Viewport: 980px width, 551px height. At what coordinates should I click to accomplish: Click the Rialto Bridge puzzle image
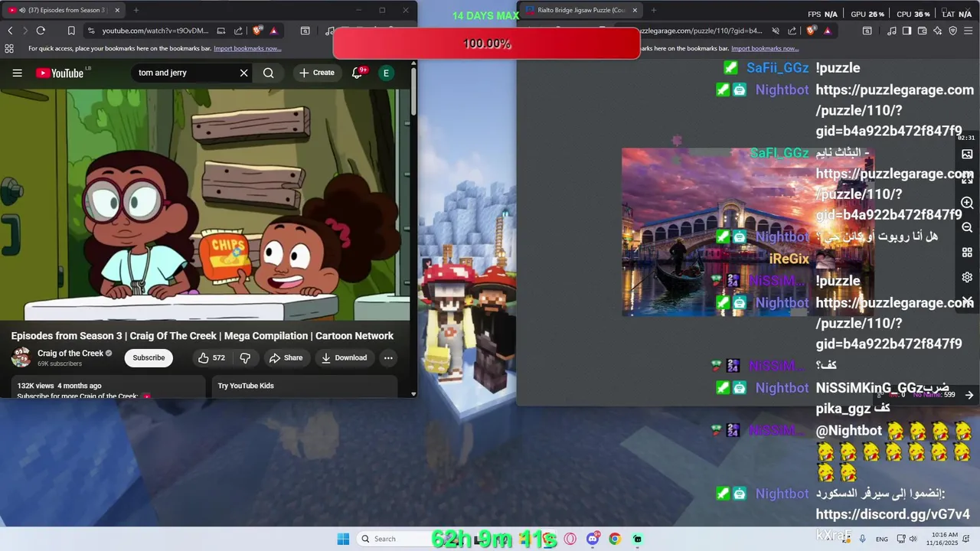748,232
